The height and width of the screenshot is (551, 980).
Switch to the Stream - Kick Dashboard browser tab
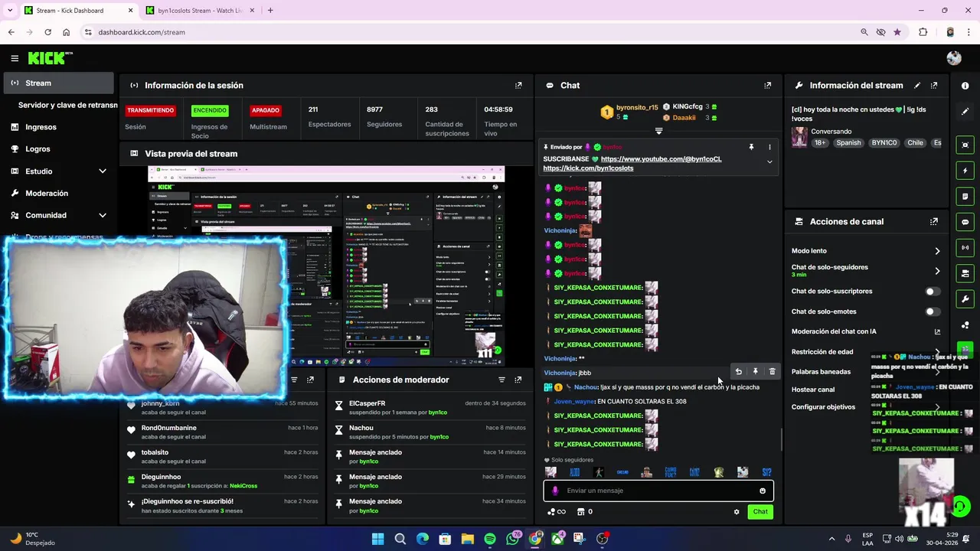(77, 11)
